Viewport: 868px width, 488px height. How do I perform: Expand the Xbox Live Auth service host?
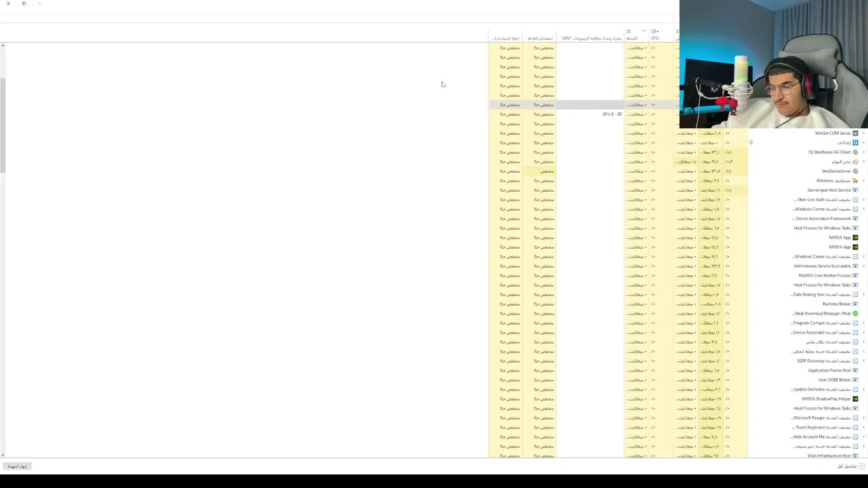[x=863, y=199]
